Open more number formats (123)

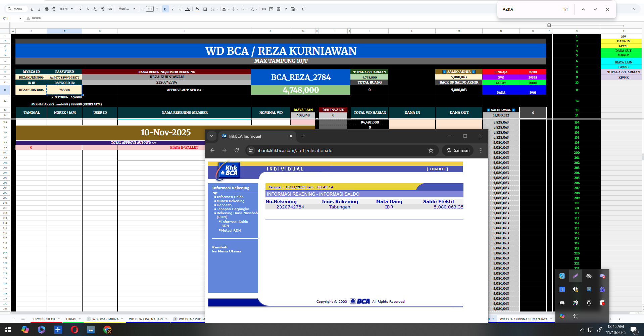point(110,9)
